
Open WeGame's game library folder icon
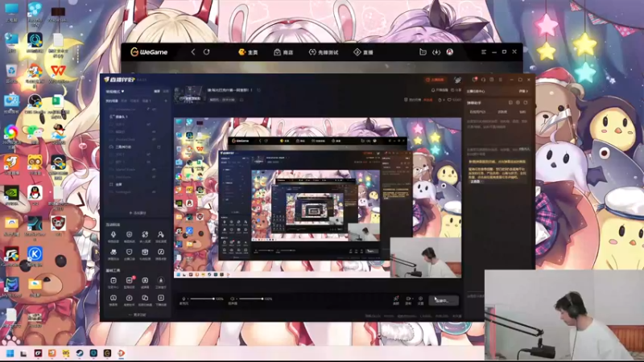pos(423,52)
